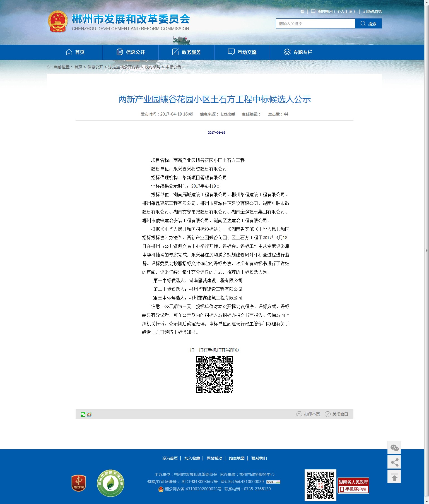
Task: Share via WeChat icon below article
Action: click(83, 414)
